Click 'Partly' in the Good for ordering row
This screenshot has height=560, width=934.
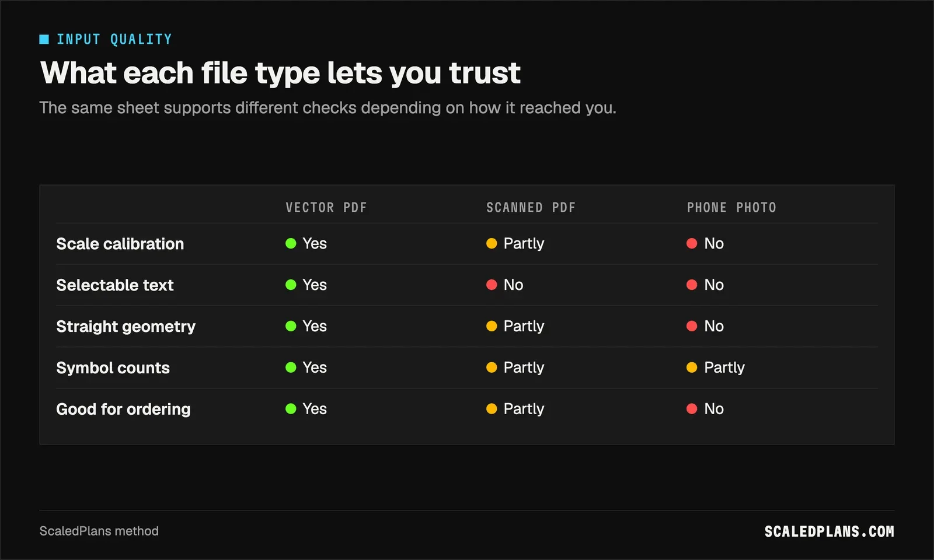[x=524, y=409]
